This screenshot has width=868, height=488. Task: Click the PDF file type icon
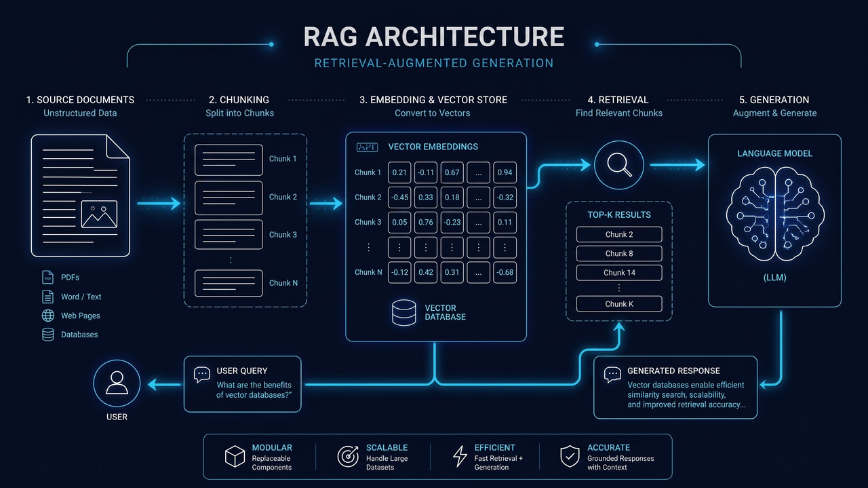tap(48, 278)
